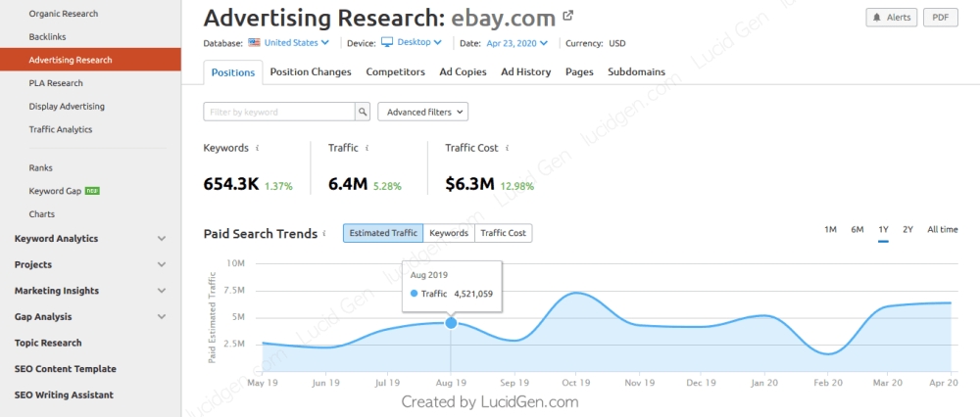Click the 6.4M traffic value

coord(348,184)
